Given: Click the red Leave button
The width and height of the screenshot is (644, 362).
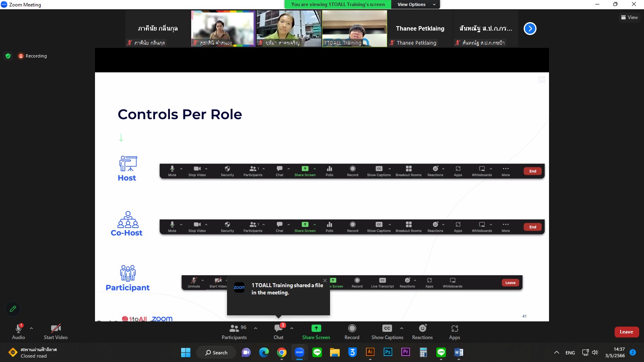Looking at the screenshot, I should [627, 332].
